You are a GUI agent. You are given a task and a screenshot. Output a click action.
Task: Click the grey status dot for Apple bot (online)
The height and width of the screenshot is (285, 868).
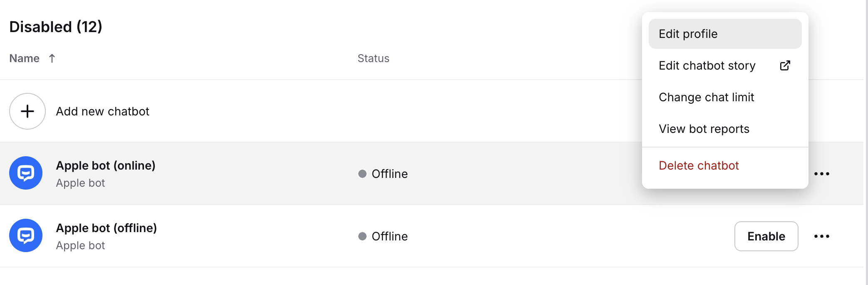click(x=362, y=174)
